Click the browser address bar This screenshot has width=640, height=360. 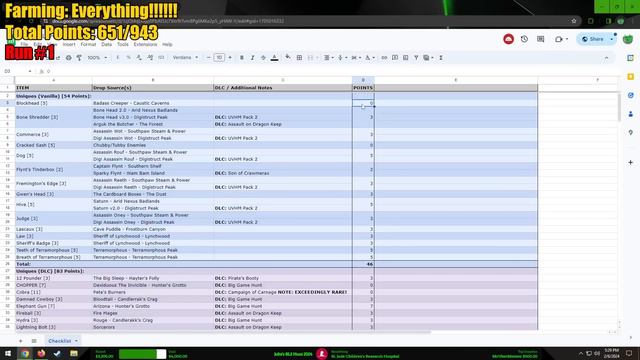pyautogui.click(x=310, y=21)
